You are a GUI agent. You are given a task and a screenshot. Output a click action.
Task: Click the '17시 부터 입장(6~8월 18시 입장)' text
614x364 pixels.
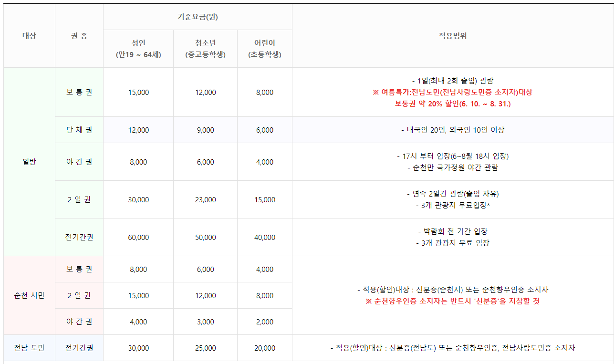point(453,156)
